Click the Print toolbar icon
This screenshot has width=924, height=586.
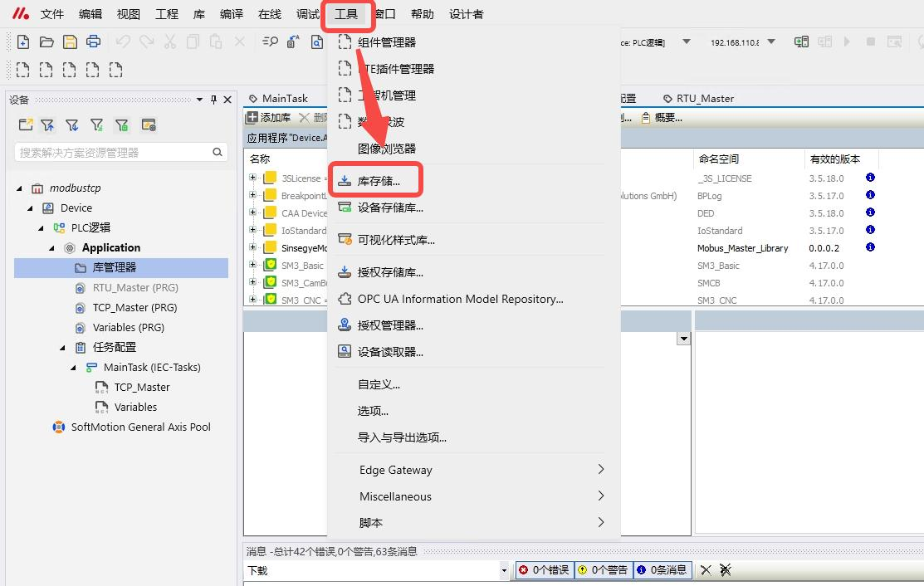coord(93,42)
